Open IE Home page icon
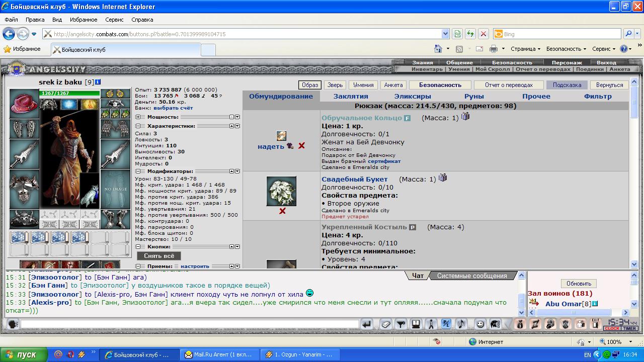Image resolution: width=644 pixels, height=362 pixels. 438,49
